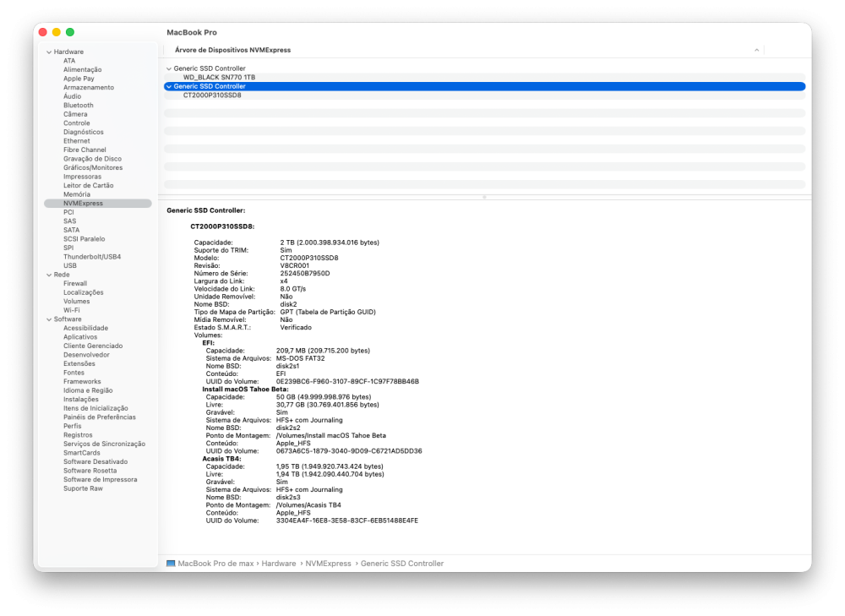Select Thunderbolt/USB4 in the sidebar

point(92,257)
